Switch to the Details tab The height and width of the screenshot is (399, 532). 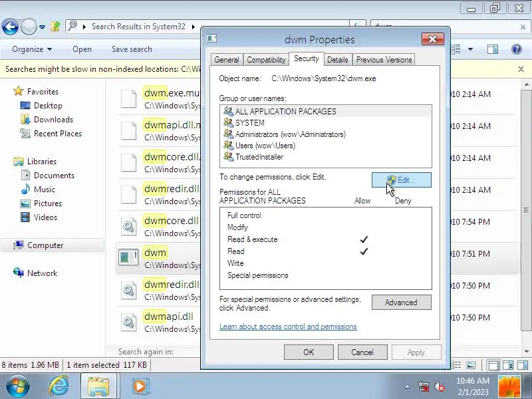[337, 60]
